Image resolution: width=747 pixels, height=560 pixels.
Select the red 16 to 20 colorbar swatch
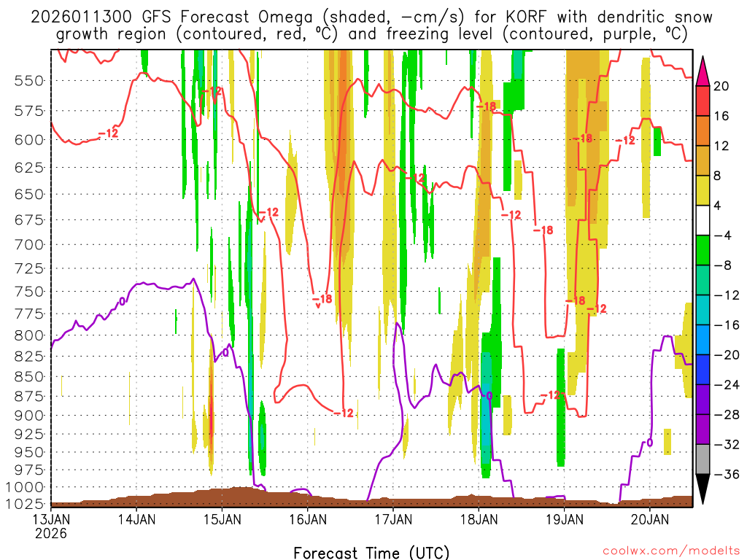pos(703,101)
